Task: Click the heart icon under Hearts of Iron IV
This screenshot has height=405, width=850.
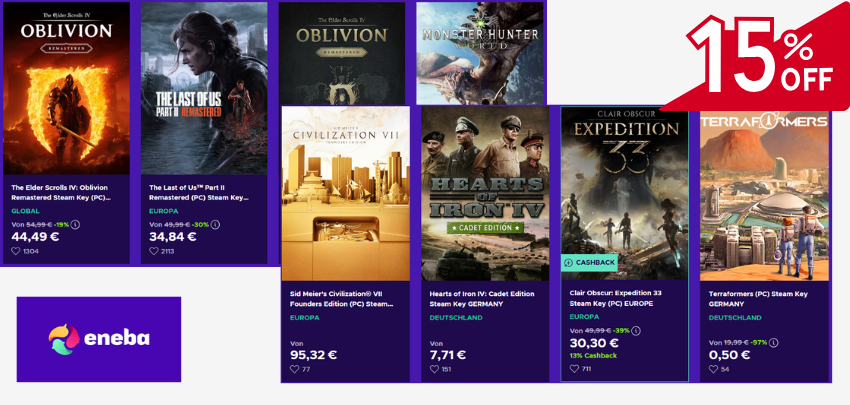Action: (435, 369)
